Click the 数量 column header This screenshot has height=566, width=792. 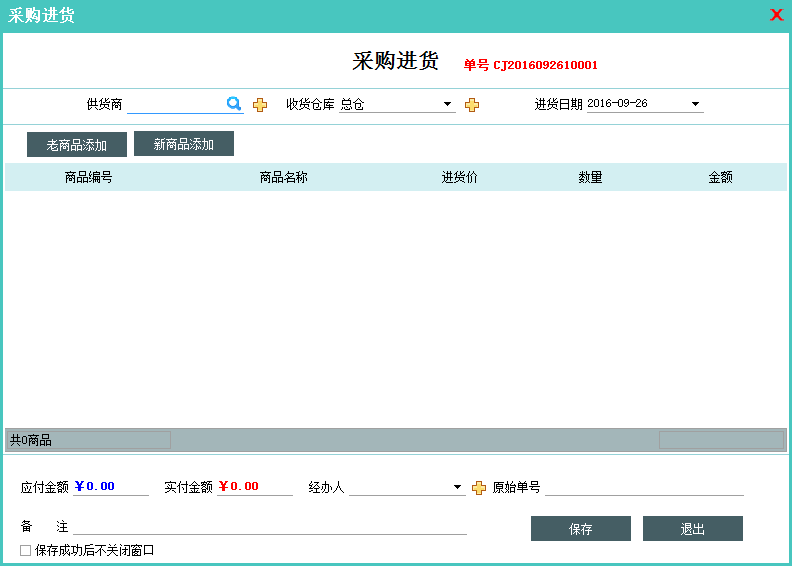pos(590,177)
